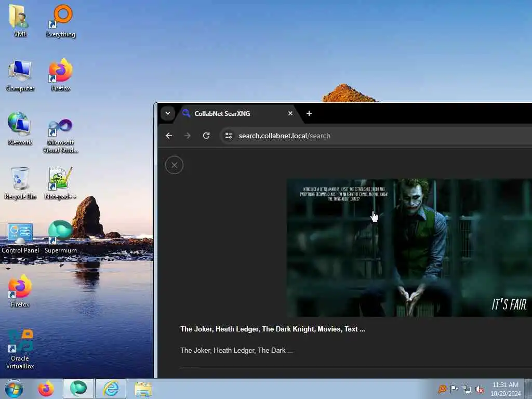Open the Action Center flag icon

pyautogui.click(x=454, y=389)
